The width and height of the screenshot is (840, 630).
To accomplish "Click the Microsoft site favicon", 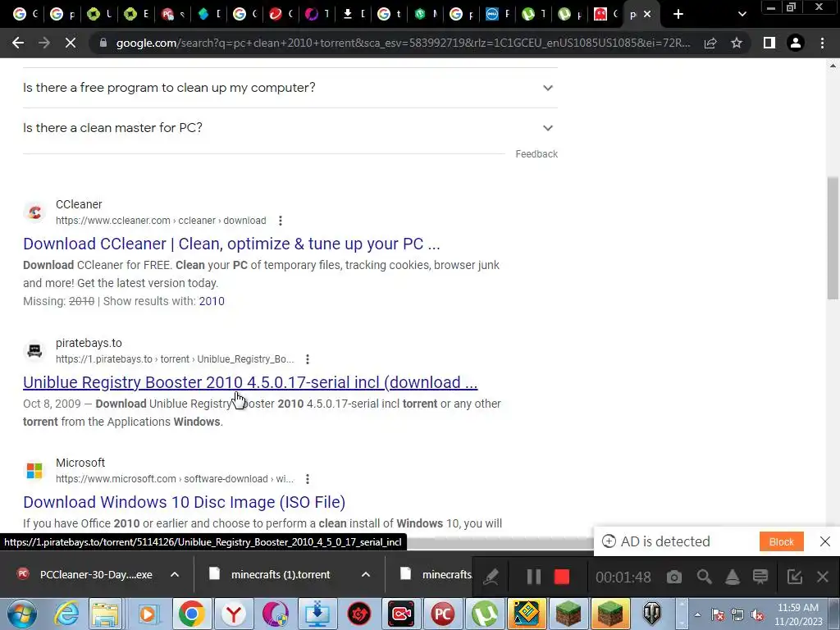I will pos(34,470).
